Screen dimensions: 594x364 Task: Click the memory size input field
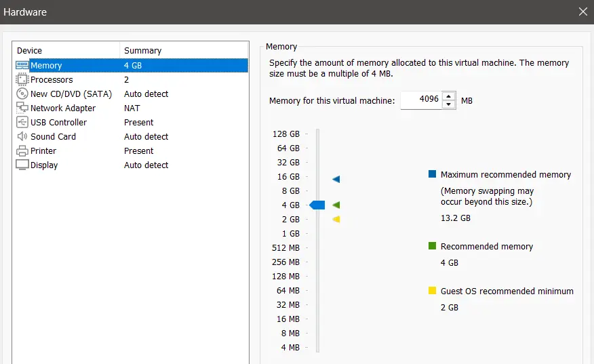(x=420, y=100)
